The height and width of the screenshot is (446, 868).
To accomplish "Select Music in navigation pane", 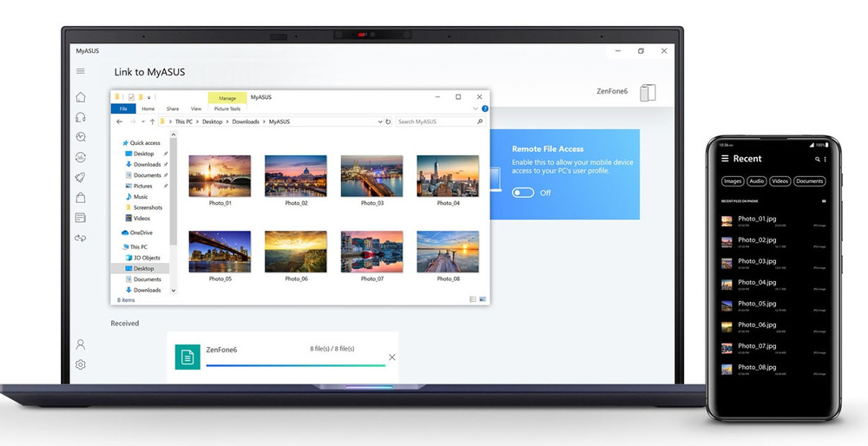I will [x=137, y=196].
